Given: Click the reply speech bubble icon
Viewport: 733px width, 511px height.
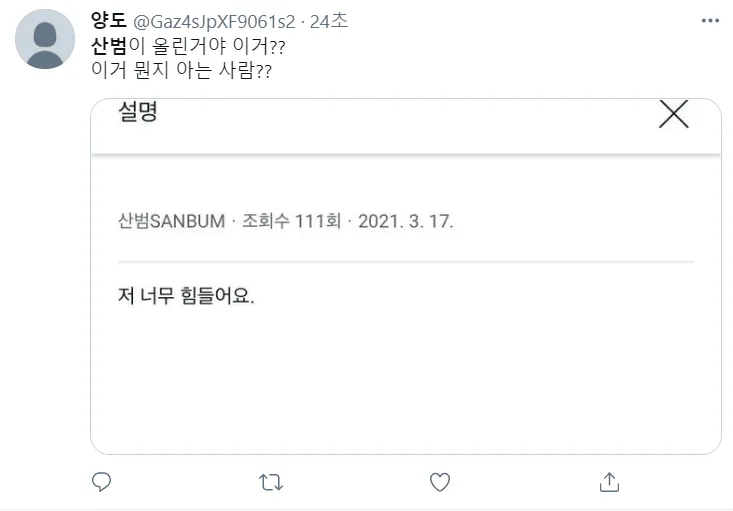Looking at the screenshot, I should (101, 482).
